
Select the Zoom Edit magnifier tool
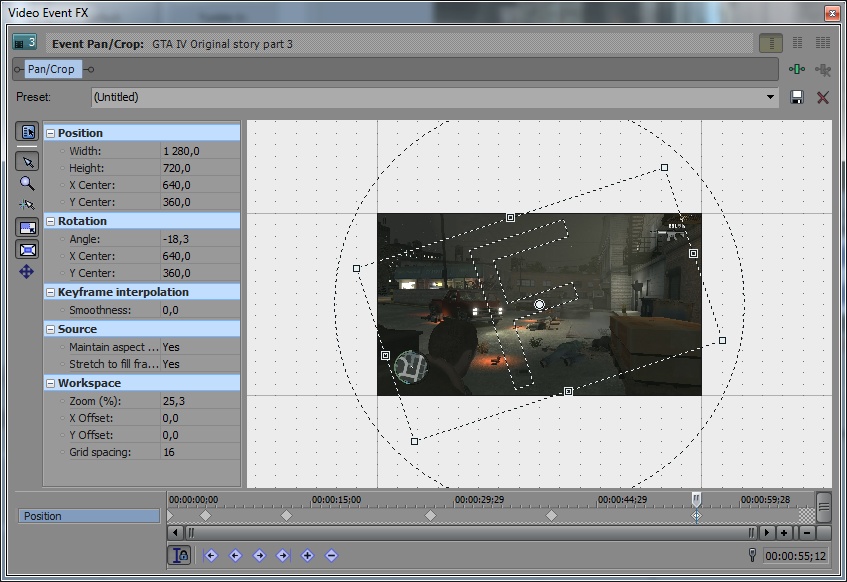pyautogui.click(x=27, y=183)
